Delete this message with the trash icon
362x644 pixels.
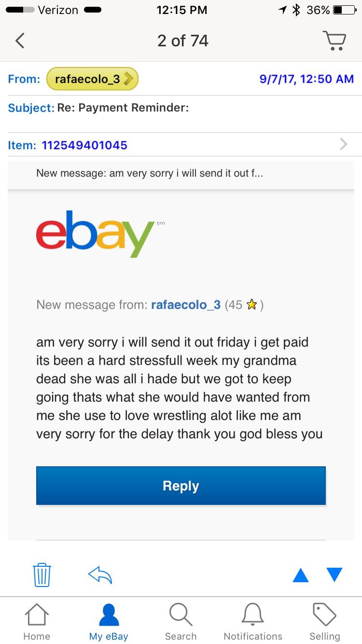(42, 574)
